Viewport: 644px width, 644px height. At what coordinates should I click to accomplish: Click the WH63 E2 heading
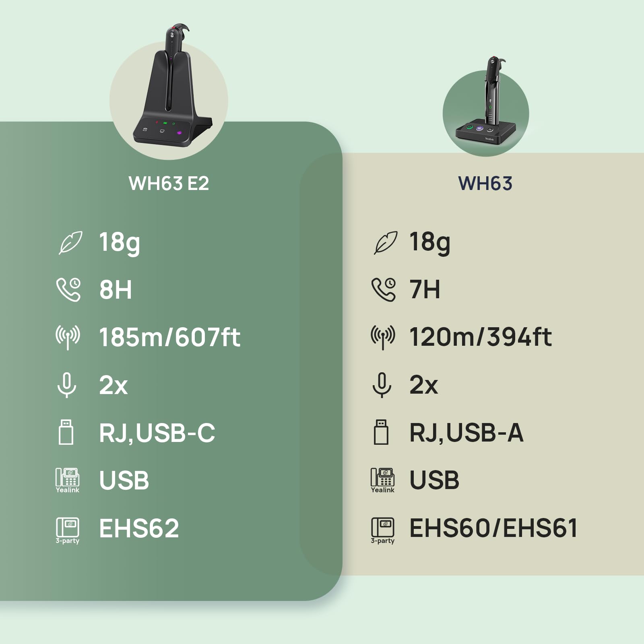click(169, 184)
